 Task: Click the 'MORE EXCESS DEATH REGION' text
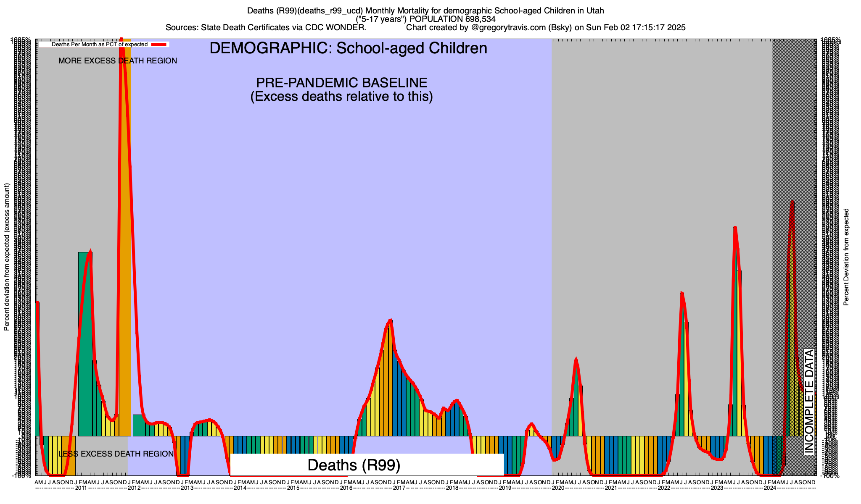117,61
